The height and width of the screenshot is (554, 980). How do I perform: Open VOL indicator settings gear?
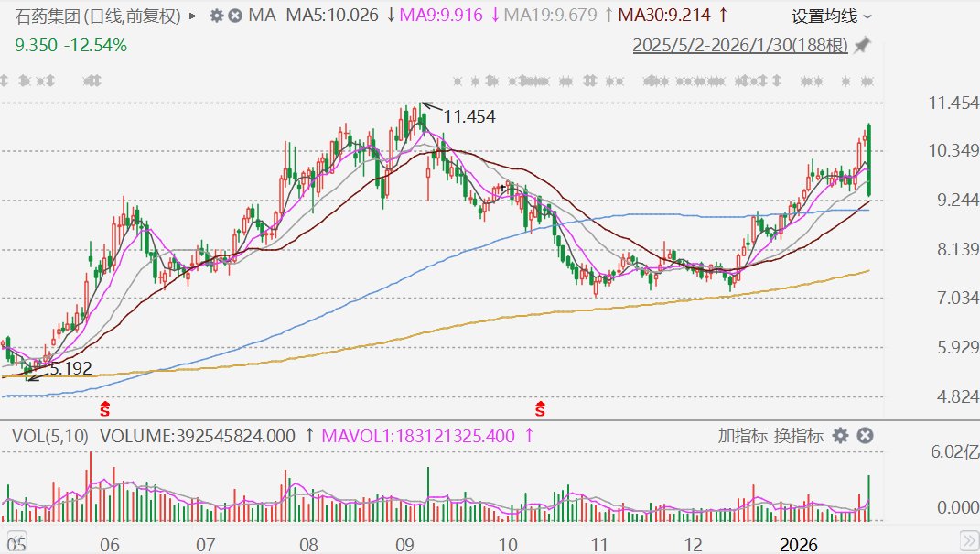840,436
